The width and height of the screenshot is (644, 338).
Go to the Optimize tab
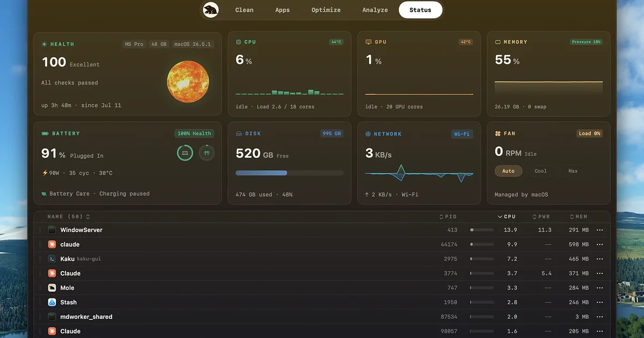pos(326,10)
